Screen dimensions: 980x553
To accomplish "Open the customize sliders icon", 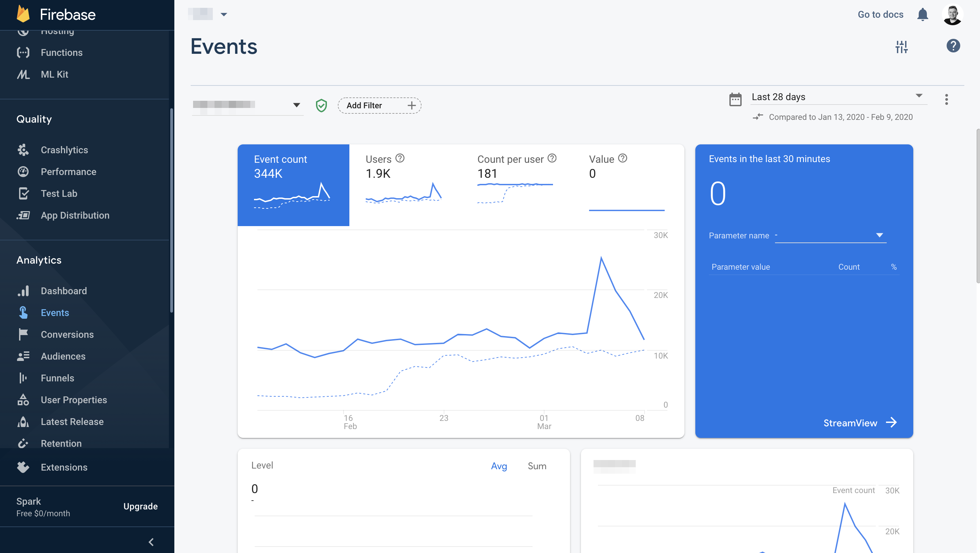I will (901, 47).
